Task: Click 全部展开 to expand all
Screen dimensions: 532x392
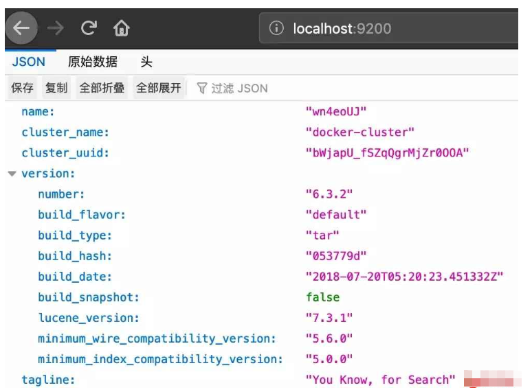Action: click(159, 88)
